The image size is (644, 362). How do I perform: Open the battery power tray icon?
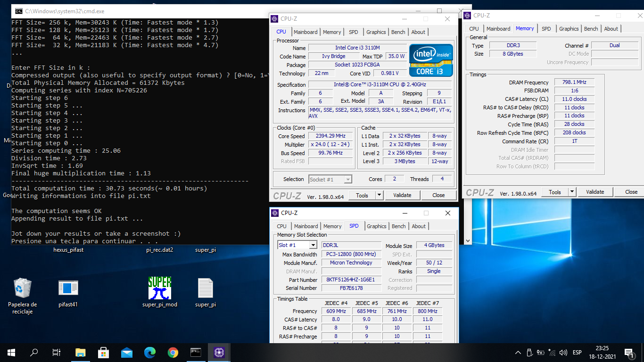coord(540,353)
